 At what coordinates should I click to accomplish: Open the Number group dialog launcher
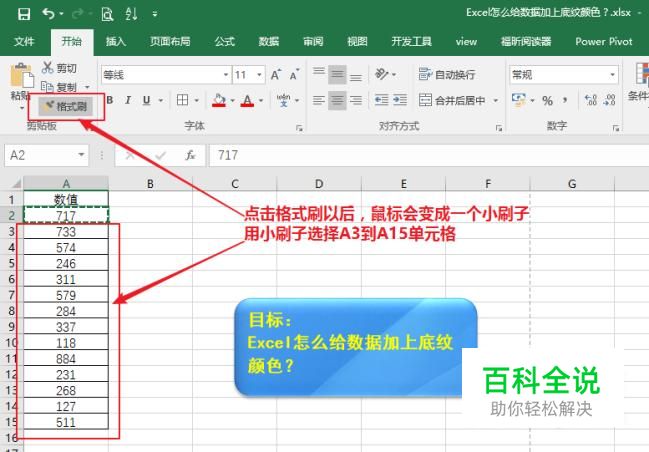pyautogui.click(x=616, y=128)
